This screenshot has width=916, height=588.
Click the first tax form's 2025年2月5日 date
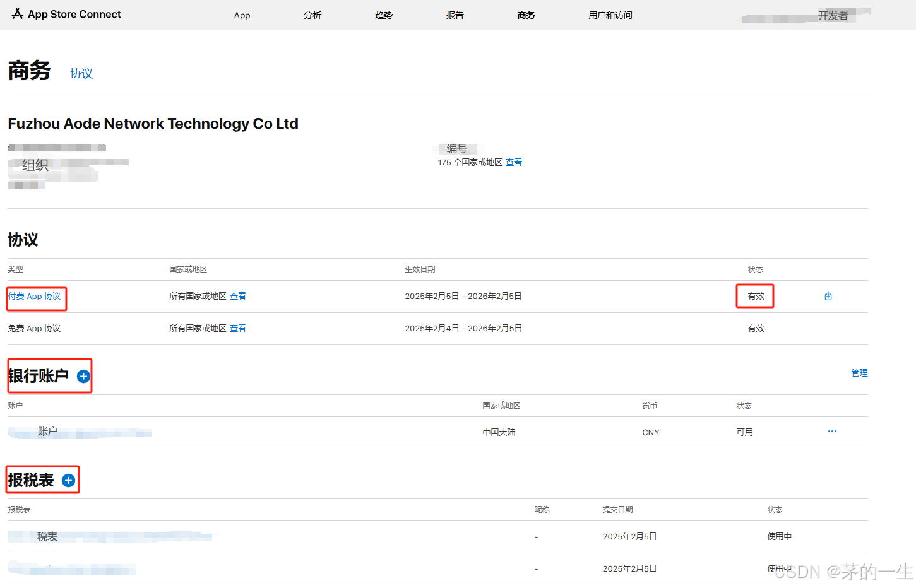(x=629, y=536)
